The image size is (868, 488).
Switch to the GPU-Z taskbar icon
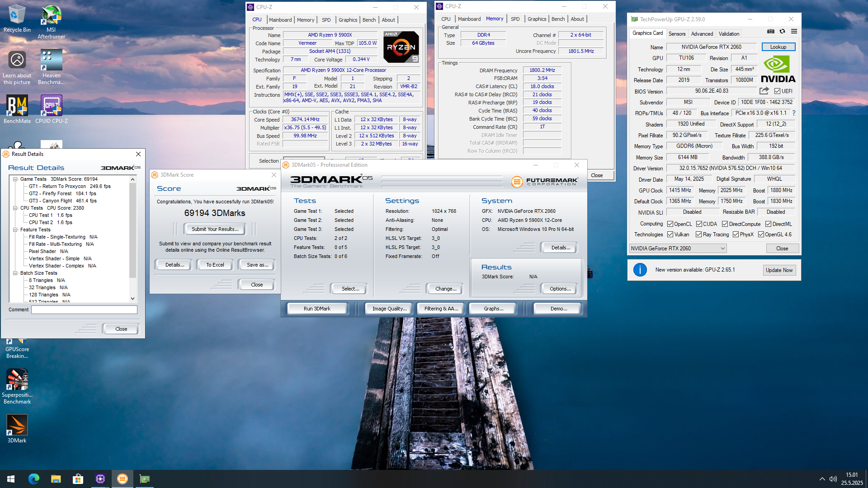pyautogui.click(x=145, y=479)
